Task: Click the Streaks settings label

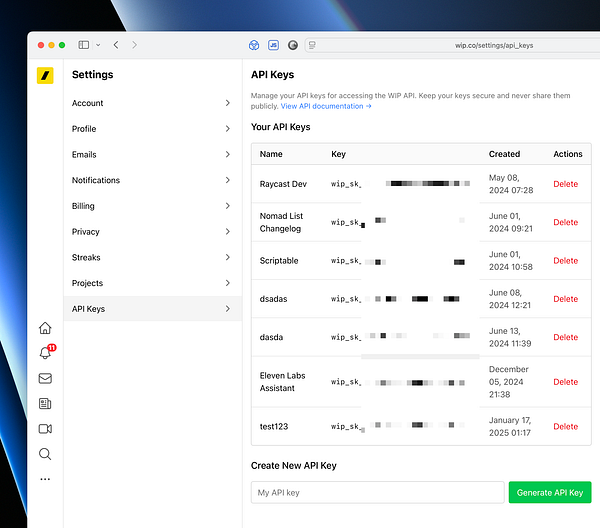Action: click(86, 257)
